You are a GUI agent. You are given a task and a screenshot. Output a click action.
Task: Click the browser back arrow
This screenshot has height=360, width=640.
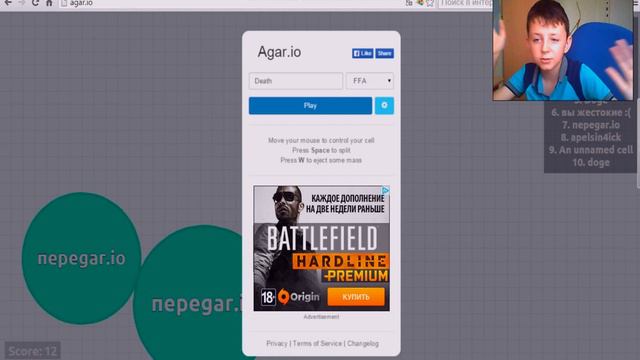[x=8, y=3]
